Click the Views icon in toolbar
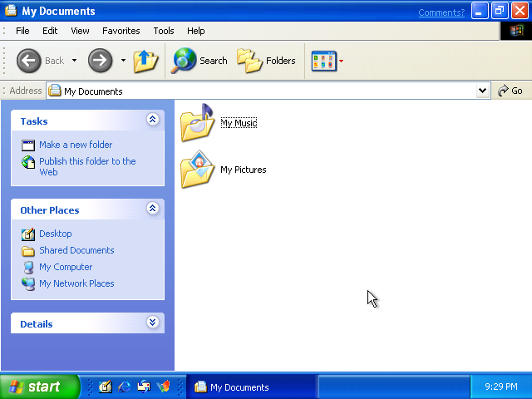 (324, 61)
